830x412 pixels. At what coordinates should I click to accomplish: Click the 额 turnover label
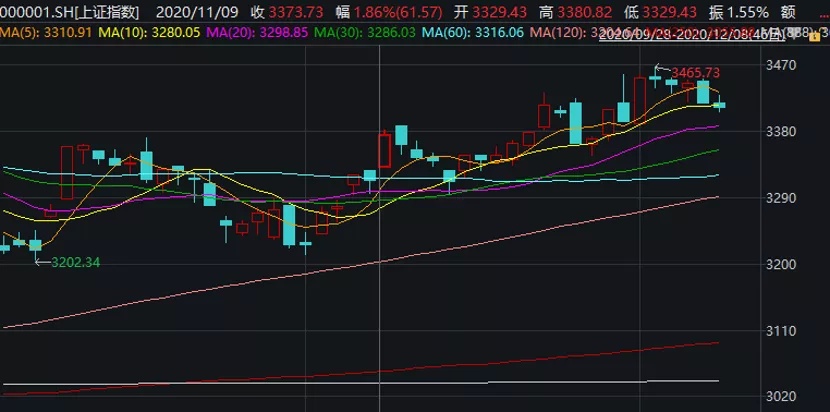[x=788, y=12]
